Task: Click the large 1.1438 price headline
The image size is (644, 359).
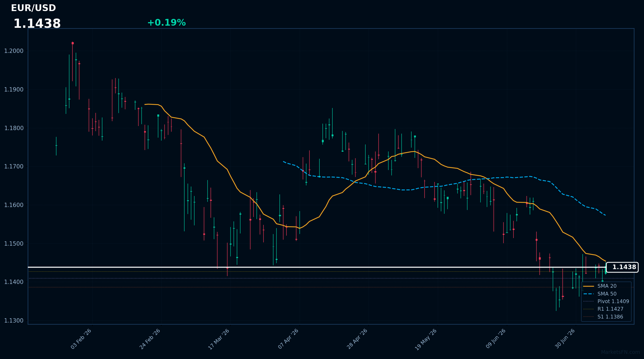Action: (x=37, y=24)
